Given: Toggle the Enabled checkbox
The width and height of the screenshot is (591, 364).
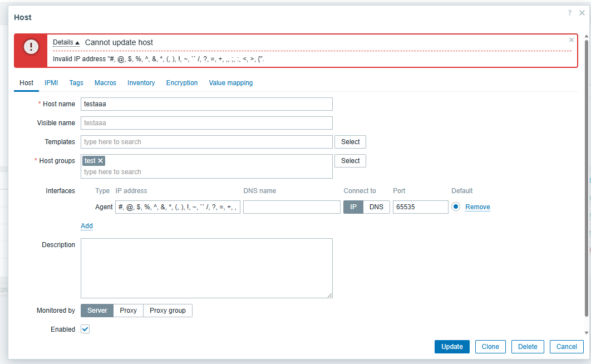Looking at the screenshot, I should click(85, 329).
